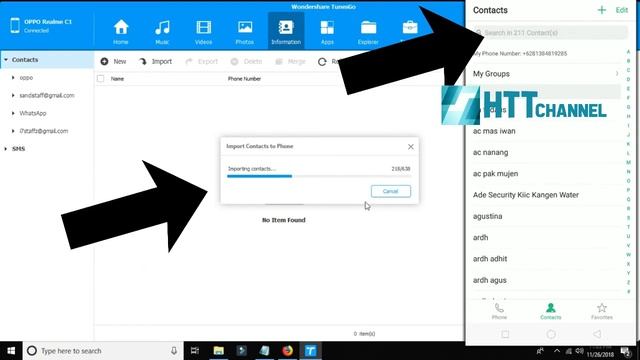Toggle the select-all checkbox beside Name
The height and width of the screenshot is (360, 640).
tap(100, 78)
